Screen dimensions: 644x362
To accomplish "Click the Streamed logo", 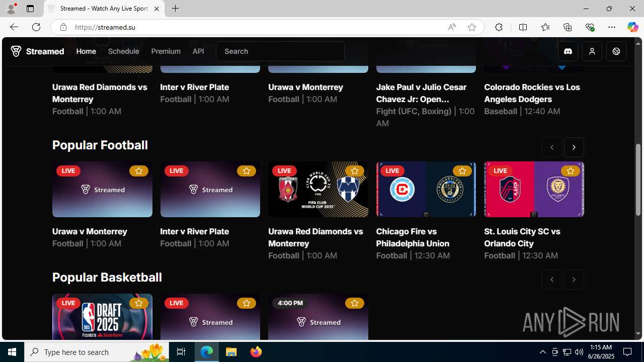I will (38, 51).
